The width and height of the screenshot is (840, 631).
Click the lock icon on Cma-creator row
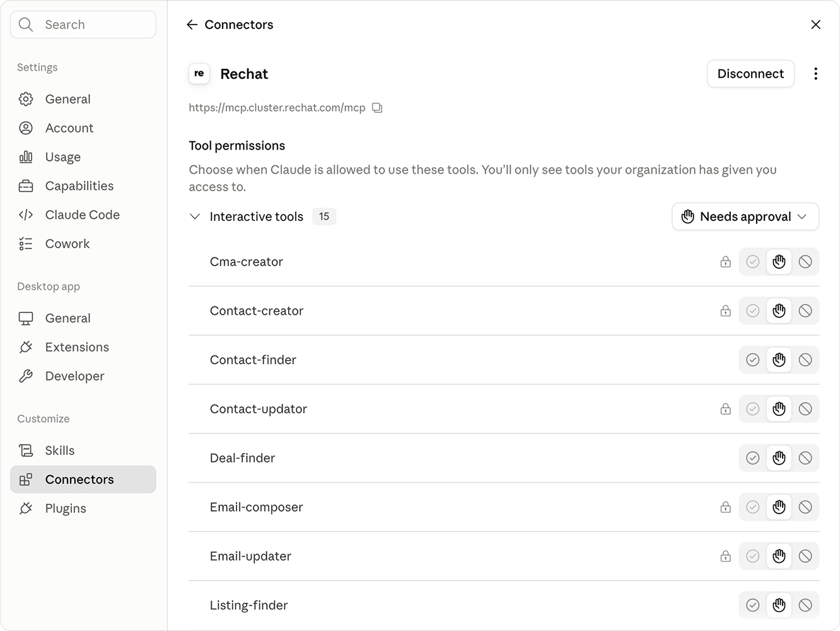click(726, 262)
